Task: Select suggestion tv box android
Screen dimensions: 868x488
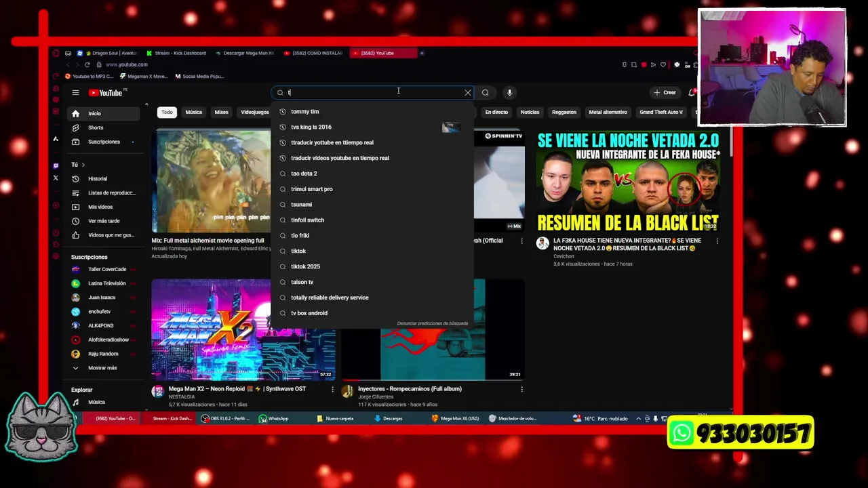Action: click(372, 313)
